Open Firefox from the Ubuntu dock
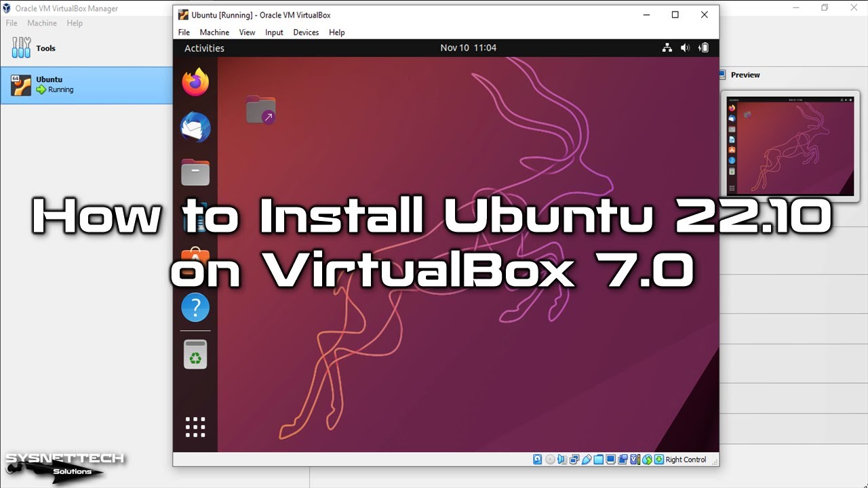 coord(195,82)
